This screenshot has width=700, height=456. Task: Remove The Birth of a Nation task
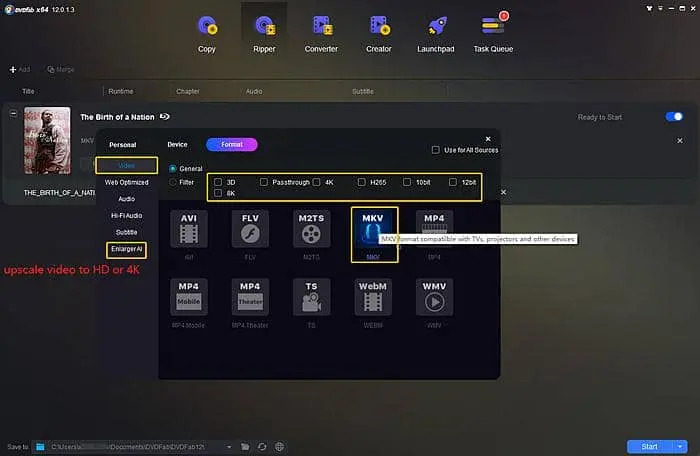679,141
